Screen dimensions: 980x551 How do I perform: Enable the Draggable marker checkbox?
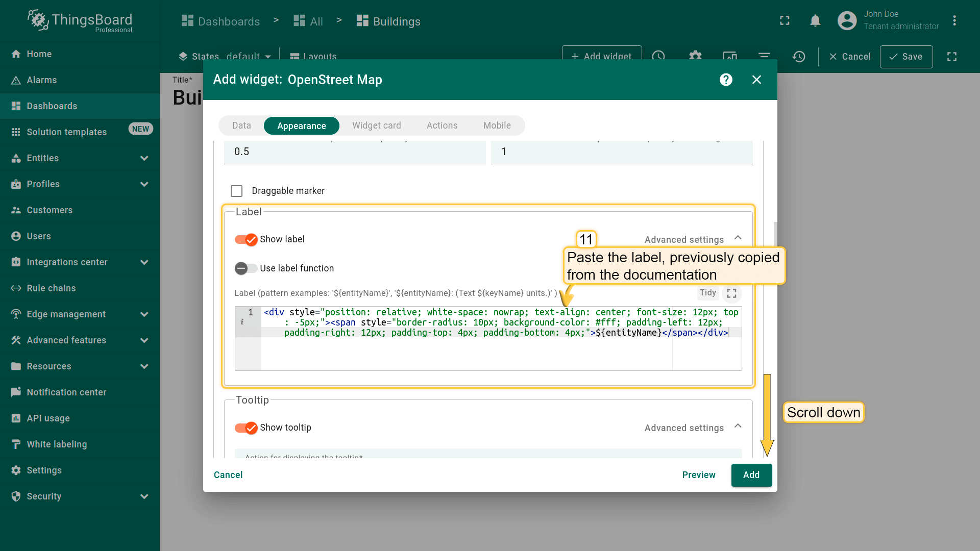coord(236,191)
